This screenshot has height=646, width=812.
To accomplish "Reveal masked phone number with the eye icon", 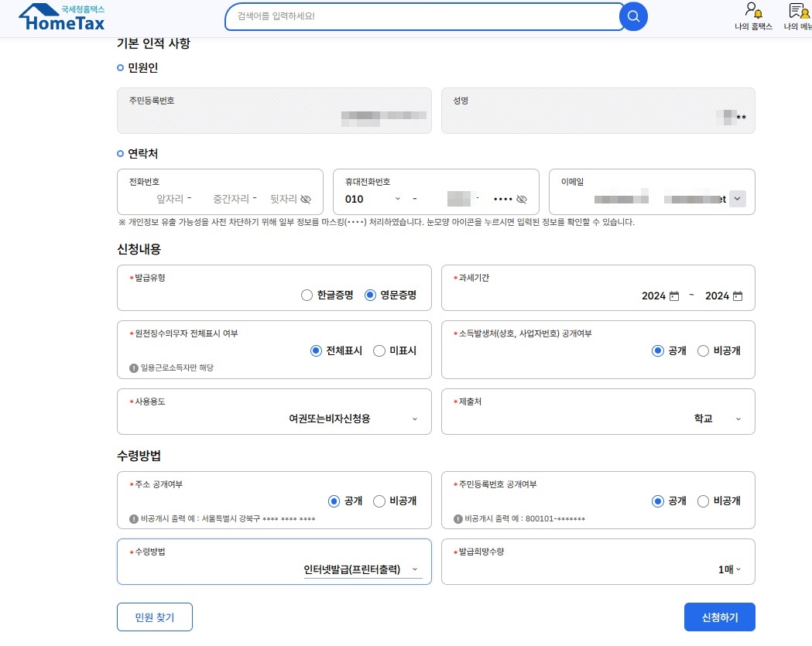I will point(307,199).
